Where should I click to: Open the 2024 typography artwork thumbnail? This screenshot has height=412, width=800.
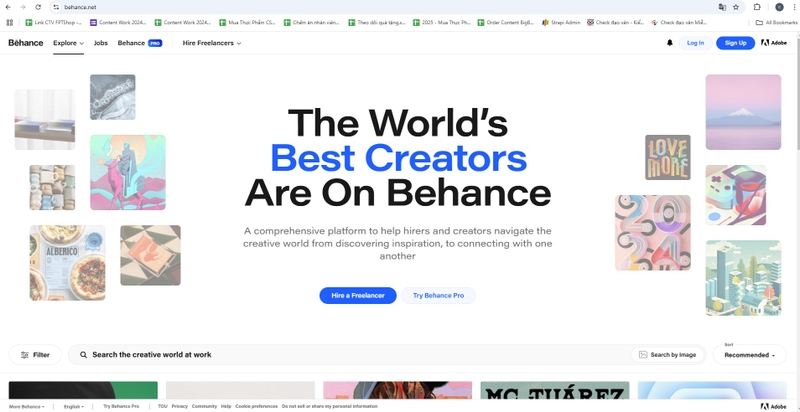(x=653, y=233)
